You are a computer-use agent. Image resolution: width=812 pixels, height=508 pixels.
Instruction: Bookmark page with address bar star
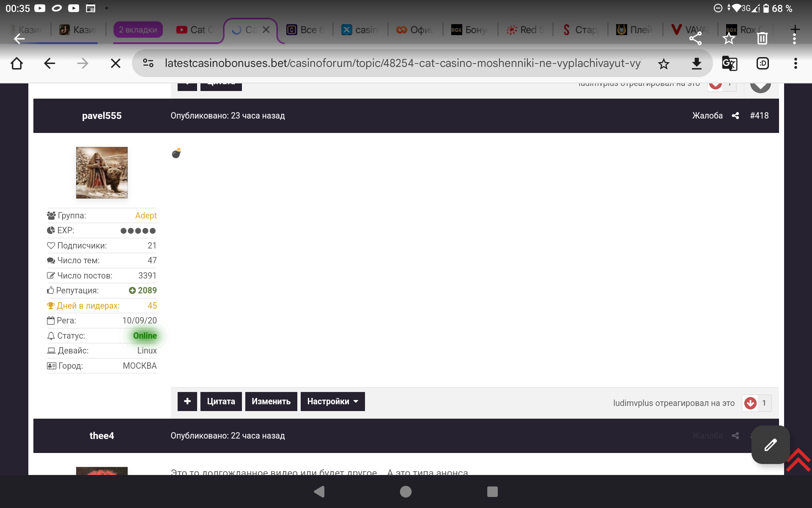tap(664, 64)
